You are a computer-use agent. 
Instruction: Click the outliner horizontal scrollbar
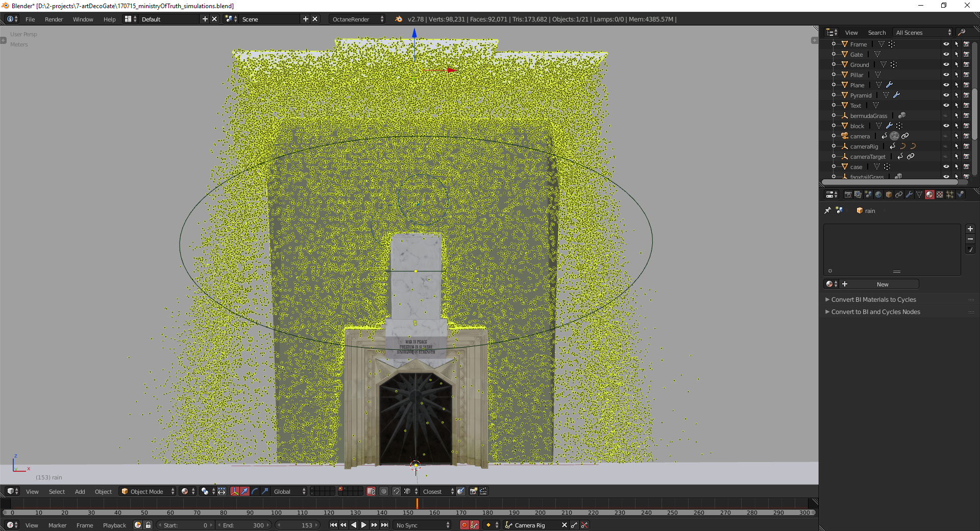coord(893,182)
